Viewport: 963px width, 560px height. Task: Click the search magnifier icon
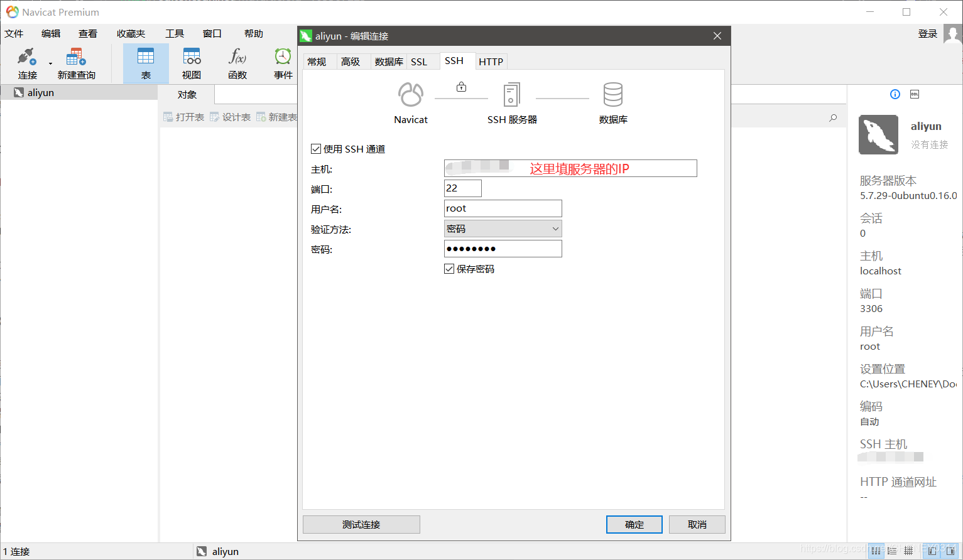pyautogui.click(x=833, y=117)
